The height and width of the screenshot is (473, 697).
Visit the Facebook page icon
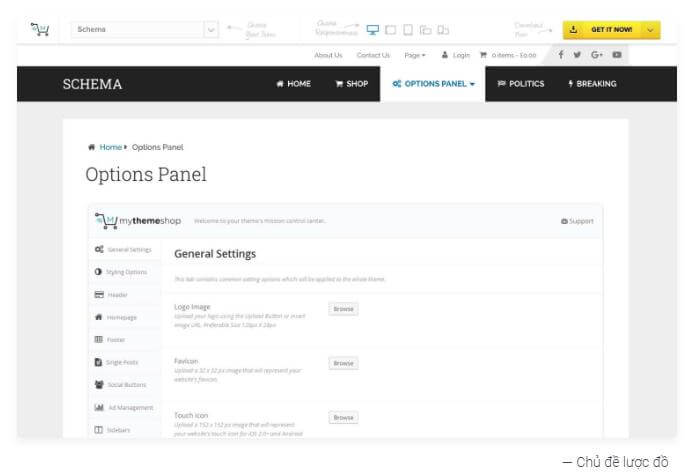[x=561, y=55]
